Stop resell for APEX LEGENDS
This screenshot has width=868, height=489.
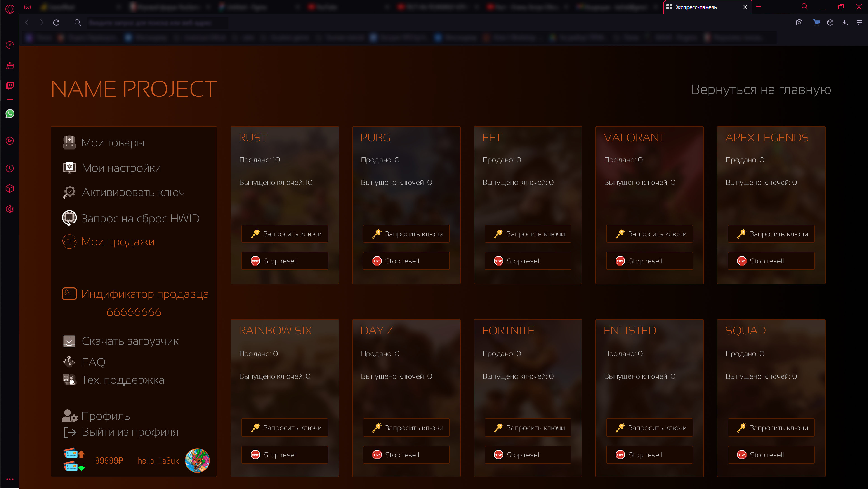pos(771,261)
